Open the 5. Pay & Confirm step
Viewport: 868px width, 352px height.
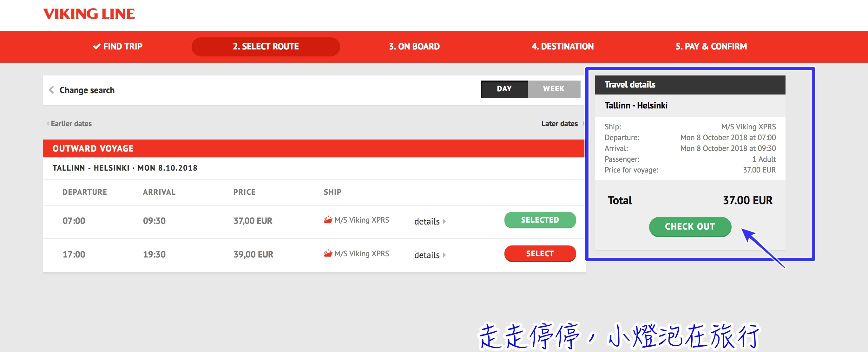tap(711, 47)
